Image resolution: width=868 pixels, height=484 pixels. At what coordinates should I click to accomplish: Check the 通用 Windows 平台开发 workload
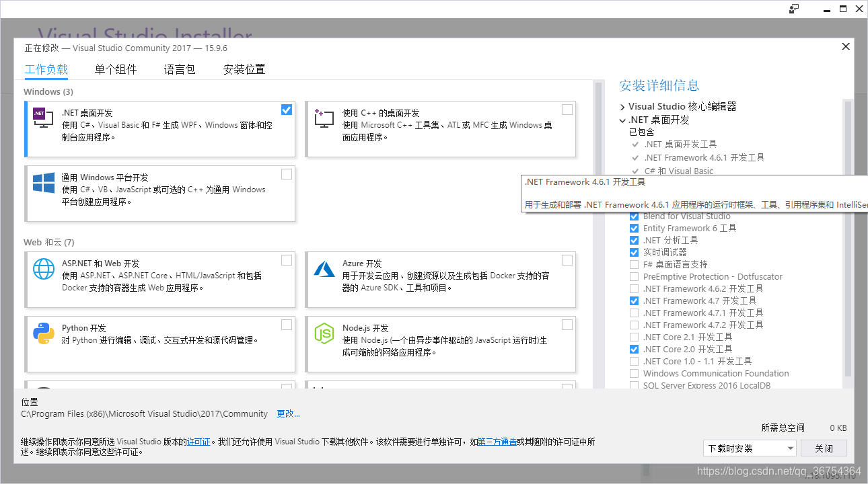287,174
